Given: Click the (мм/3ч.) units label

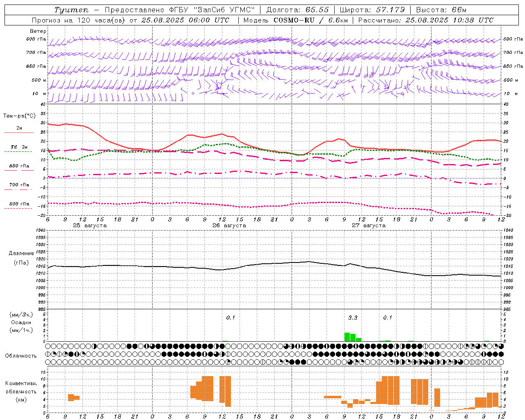Looking at the screenshot, I should pyautogui.click(x=21, y=315).
